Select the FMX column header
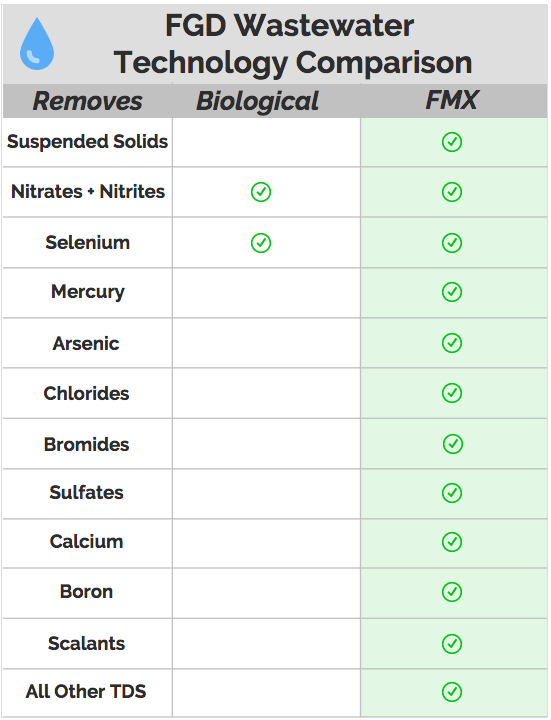This screenshot has height=720, width=551. click(452, 100)
